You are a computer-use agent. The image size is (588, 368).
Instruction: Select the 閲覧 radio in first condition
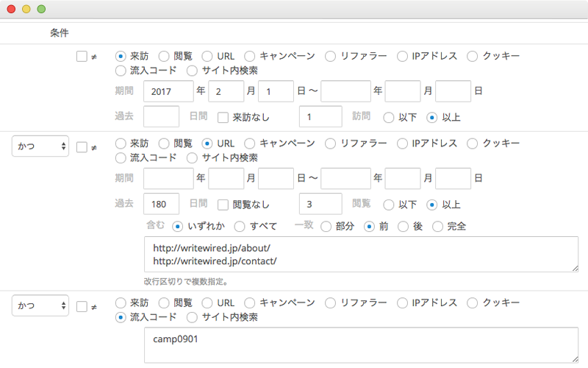click(x=163, y=57)
